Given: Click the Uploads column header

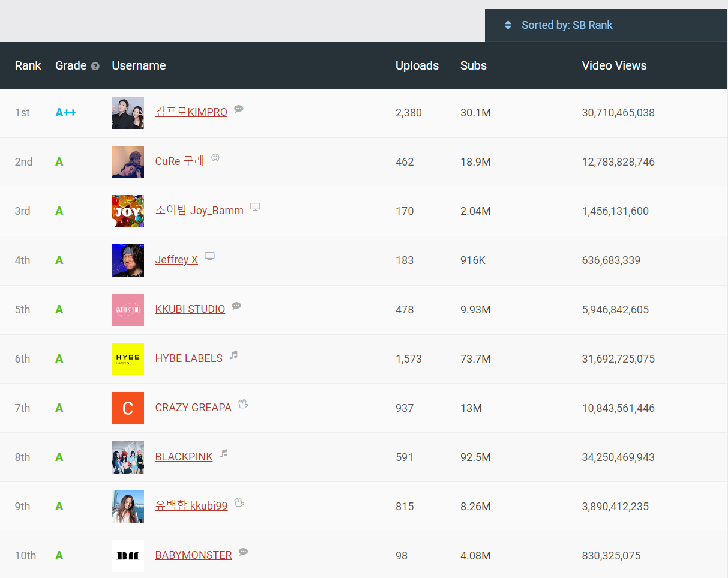Looking at the screenshot, I should point(417,66).
